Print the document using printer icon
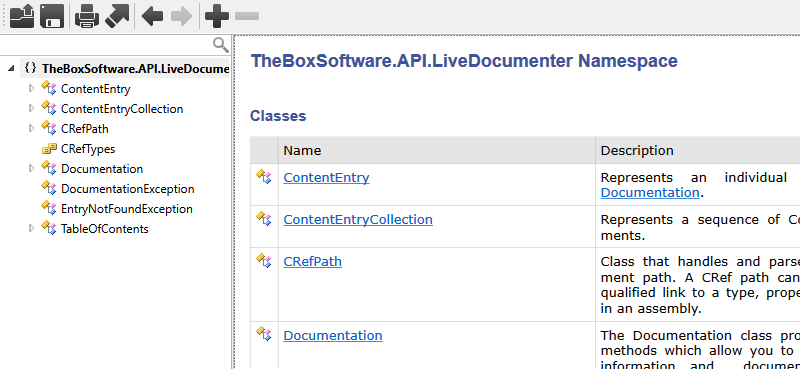Screen dimensions: 800x369 point(87,16)
